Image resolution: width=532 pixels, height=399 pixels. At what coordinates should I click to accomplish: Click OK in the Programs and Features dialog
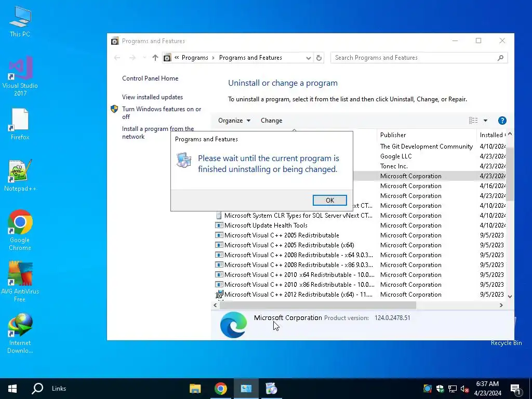point(329,200)
